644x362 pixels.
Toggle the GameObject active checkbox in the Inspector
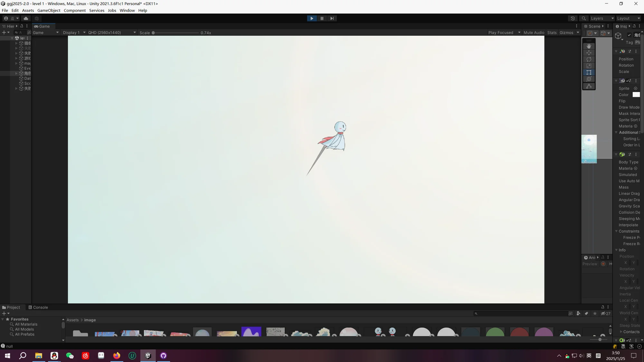click(629, 35)
